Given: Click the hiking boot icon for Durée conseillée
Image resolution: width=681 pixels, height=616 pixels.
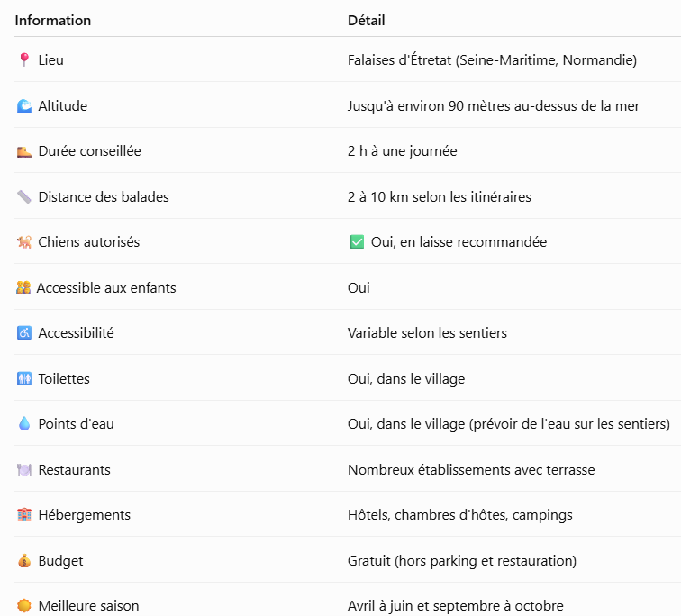Looking at the screenshot, I should [x=24, y=151].
